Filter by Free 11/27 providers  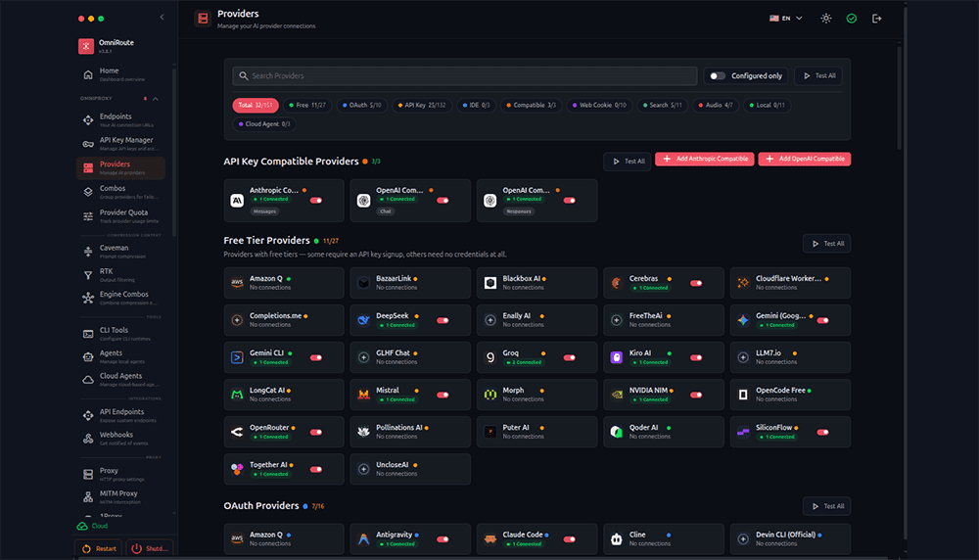tap(307, 105)
